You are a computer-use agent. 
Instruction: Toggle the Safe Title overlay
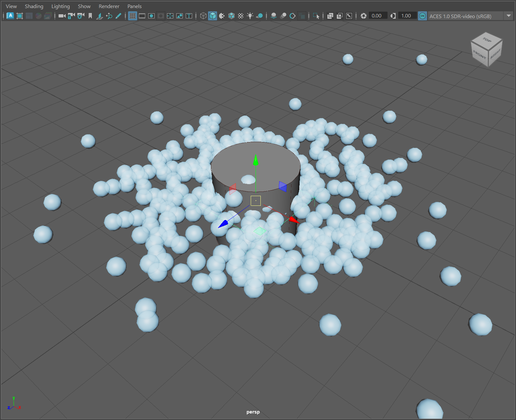[x=189, y=16]
